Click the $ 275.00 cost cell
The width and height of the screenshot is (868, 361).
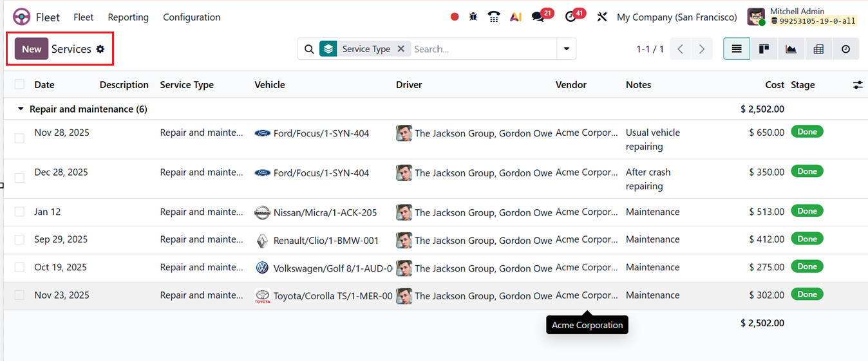coord(767,267)
